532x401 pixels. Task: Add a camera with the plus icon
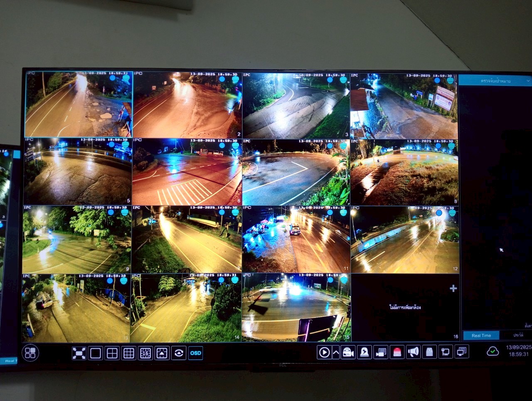[453, 288]
